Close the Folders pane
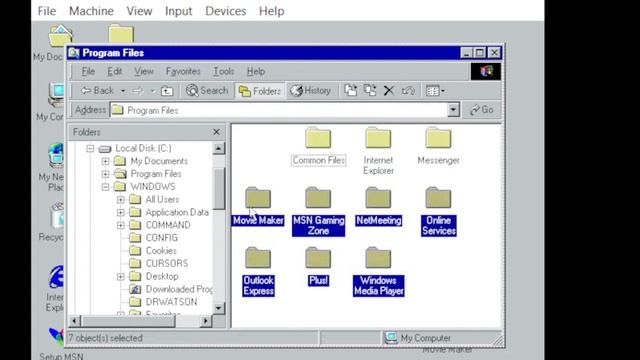 (216, 132)
